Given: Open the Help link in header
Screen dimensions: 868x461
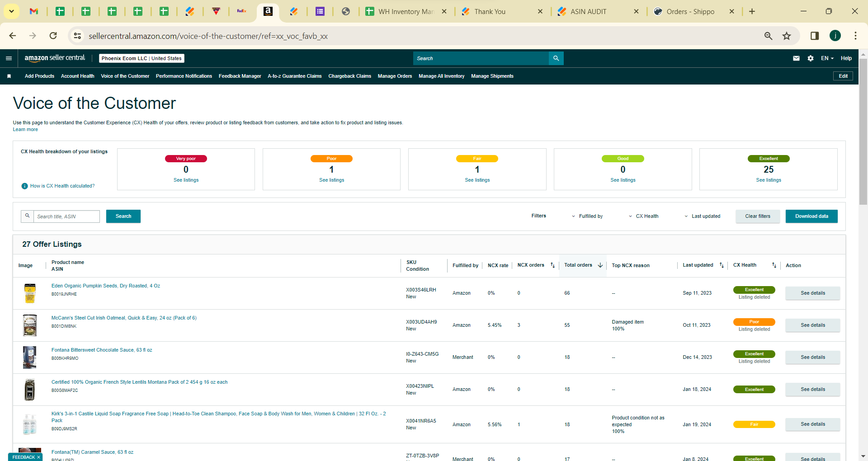Looking at the screenshot, I should pos(846,58).
